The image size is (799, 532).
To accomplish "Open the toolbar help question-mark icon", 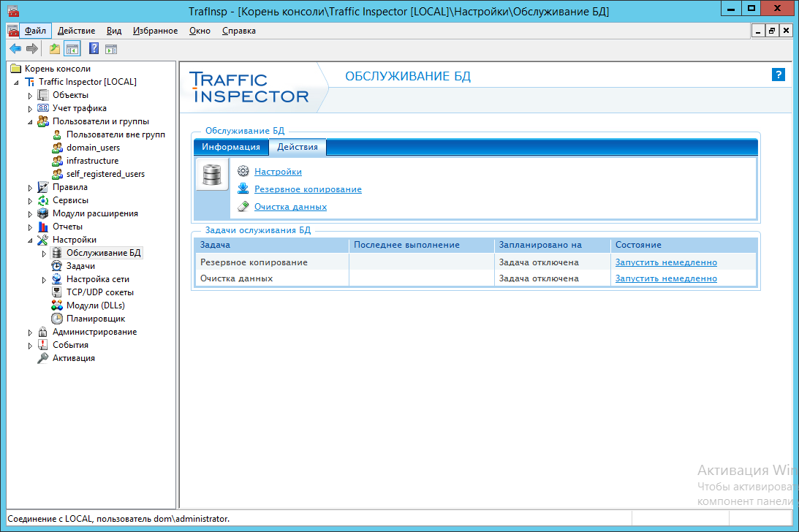I will click(94, 49).
